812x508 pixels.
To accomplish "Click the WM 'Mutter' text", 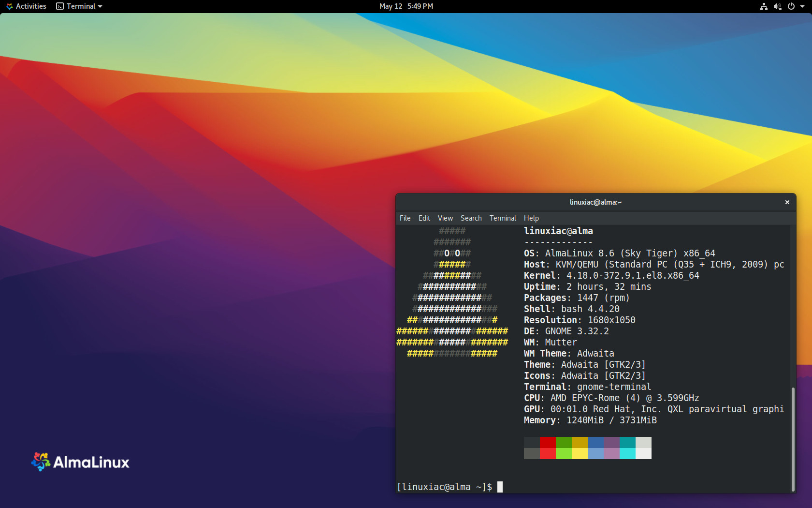I will (561, 343).
